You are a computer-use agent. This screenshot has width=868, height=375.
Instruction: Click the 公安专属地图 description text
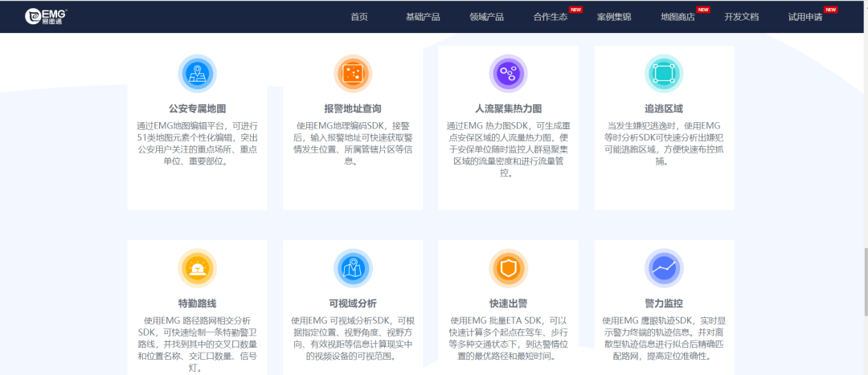tap(197, 144)
